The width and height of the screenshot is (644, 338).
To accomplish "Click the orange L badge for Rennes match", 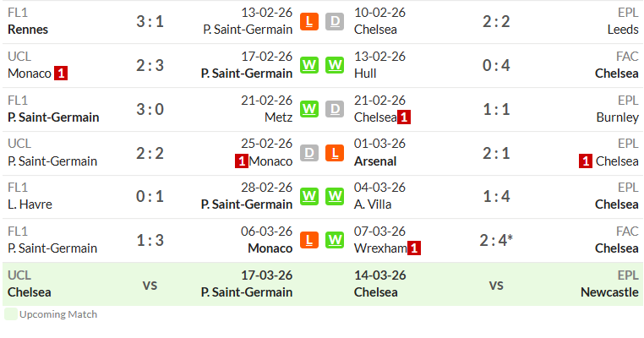I will pos(308,21).
